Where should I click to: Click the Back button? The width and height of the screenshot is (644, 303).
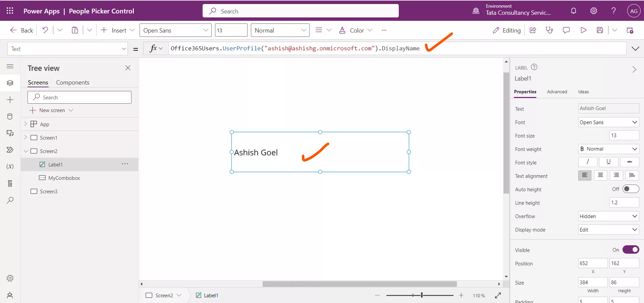[21, 30]
